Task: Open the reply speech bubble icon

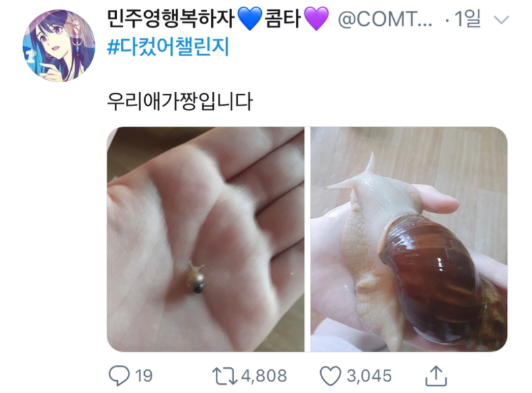Action: (119, 376)
